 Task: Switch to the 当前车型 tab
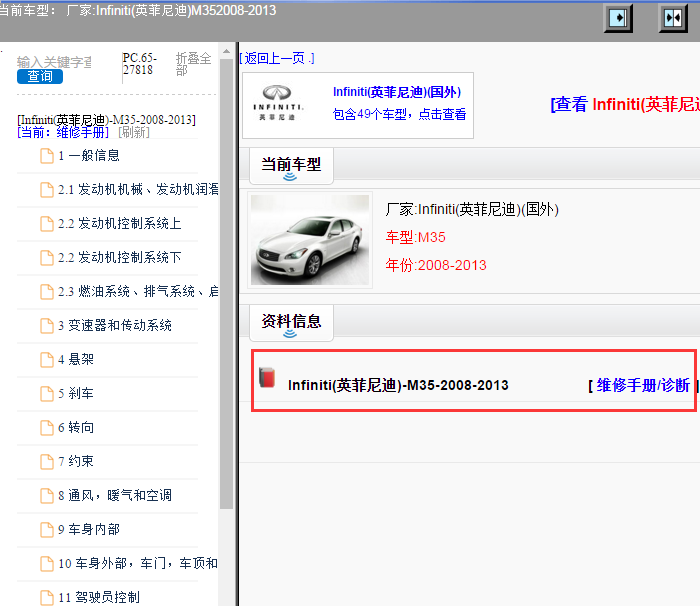291,166
